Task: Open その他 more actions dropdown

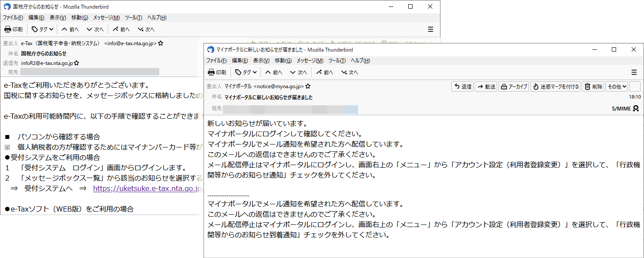Action: click(x=617, y=86)
